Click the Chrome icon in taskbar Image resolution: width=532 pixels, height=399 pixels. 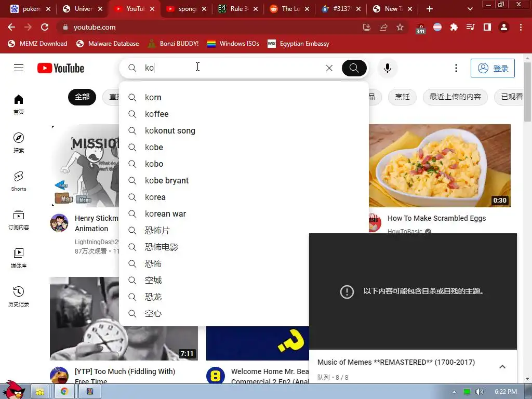pyautogui.click(x=64, y=392)
